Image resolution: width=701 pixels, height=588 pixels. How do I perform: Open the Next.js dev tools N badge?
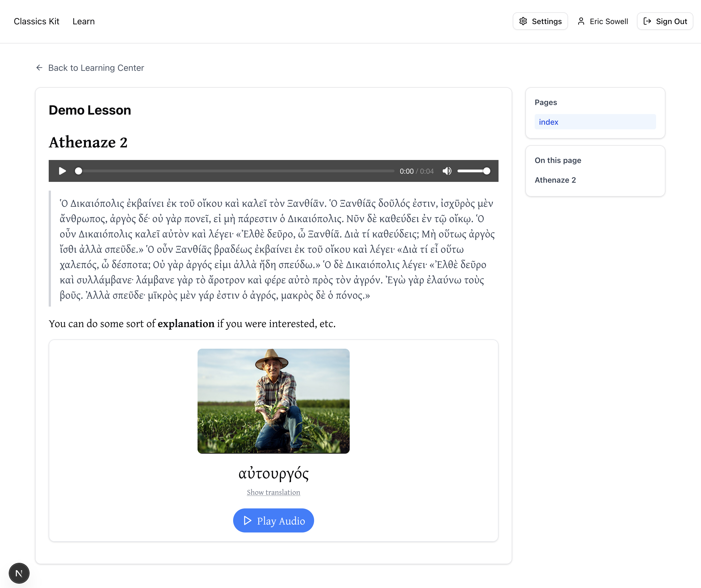pyautogui.click(x=19, y=573)
